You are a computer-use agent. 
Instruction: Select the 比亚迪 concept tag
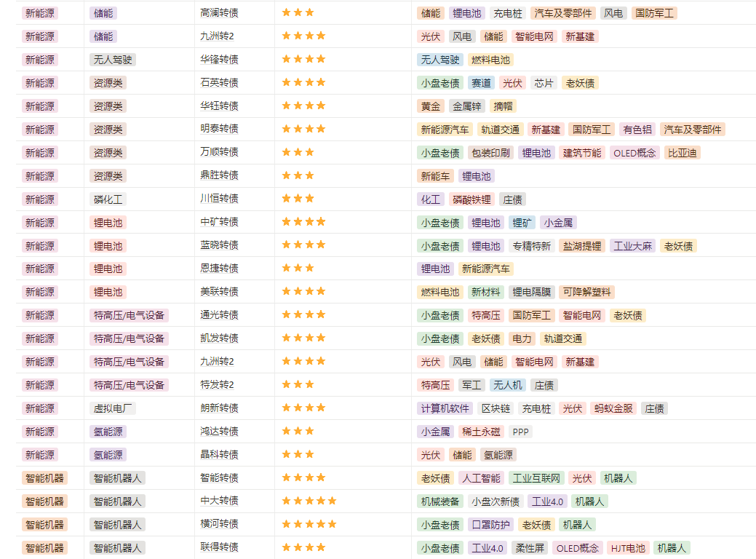pos(683,153)
